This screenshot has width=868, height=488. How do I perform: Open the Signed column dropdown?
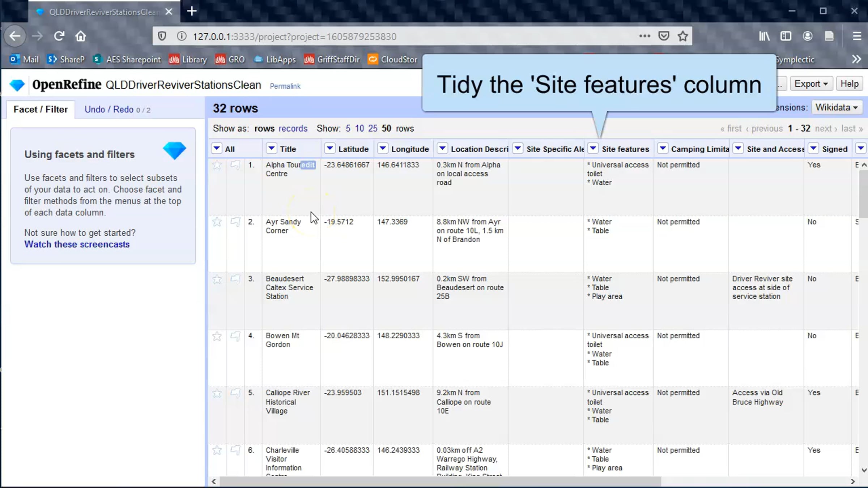click(x=813, y=148)
